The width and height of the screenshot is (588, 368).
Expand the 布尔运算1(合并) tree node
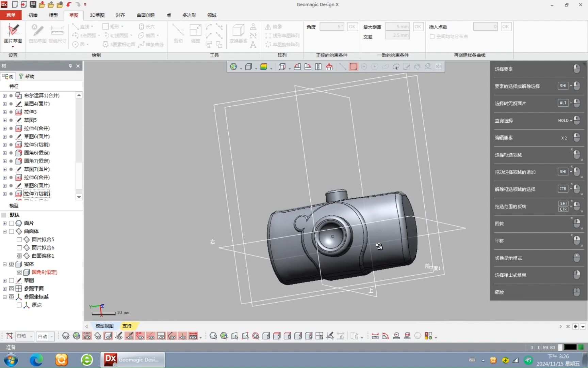(x=4, y=95)
